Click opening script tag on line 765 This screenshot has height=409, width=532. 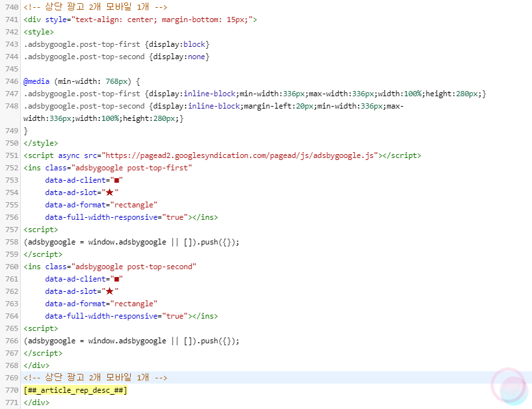[x=41, y=328]
